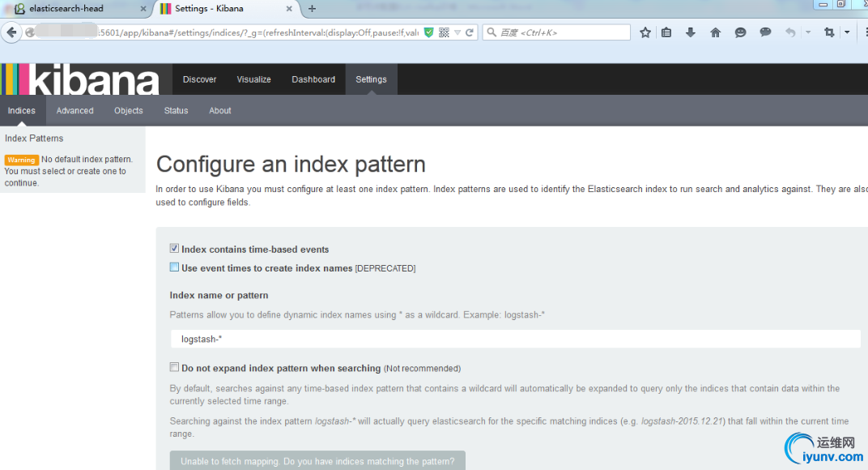Close the elasticsearch-head tab

143,9
